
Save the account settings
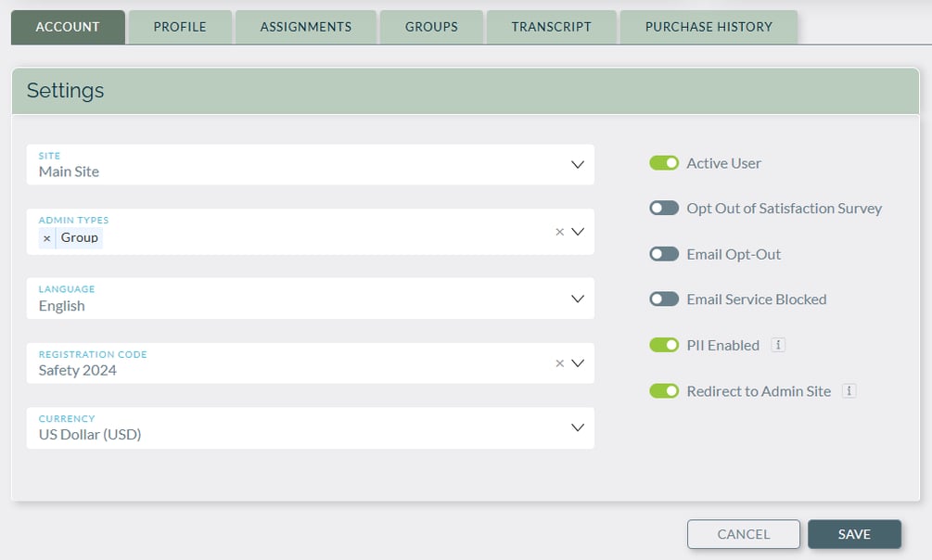[x=854, y=534]
